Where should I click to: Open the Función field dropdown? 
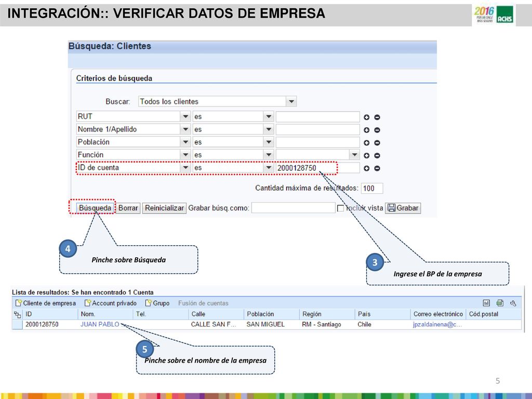(x=185, y=155)
